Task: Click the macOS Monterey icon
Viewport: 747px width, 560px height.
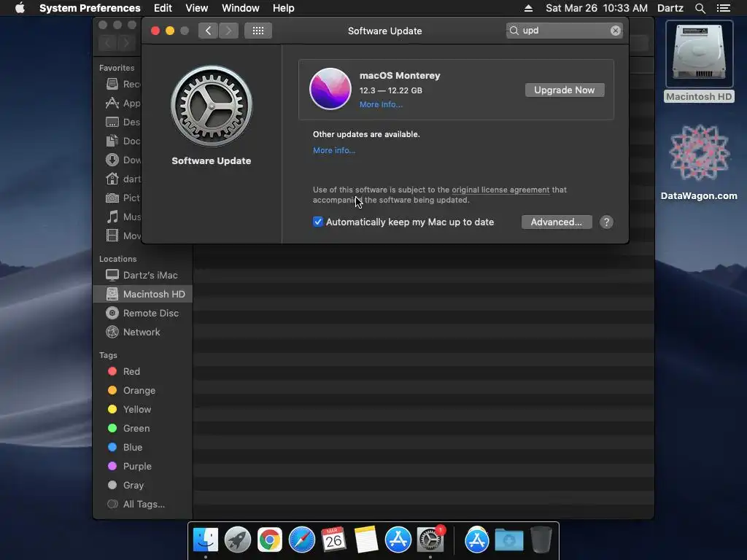Action: 330,89
